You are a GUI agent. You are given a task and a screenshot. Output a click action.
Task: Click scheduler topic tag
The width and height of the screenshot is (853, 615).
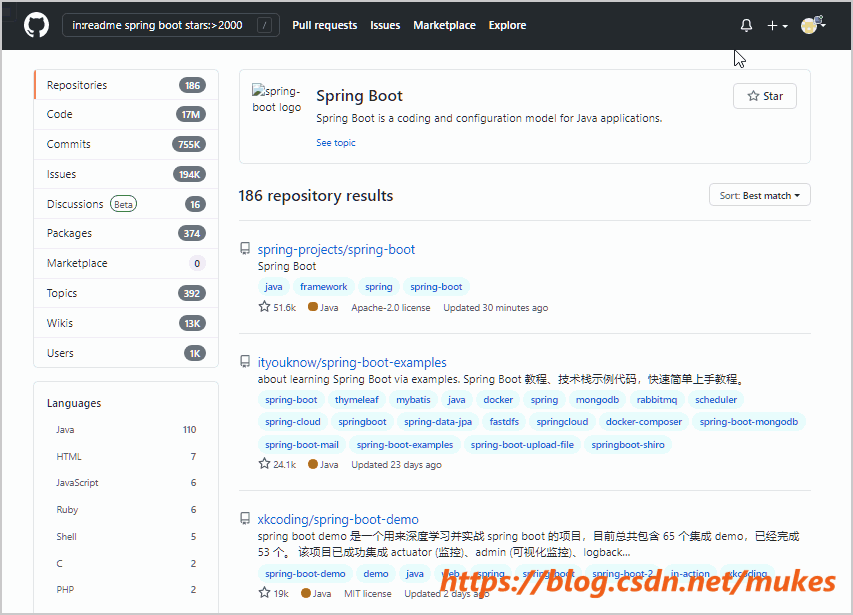[x=716, y=400]
